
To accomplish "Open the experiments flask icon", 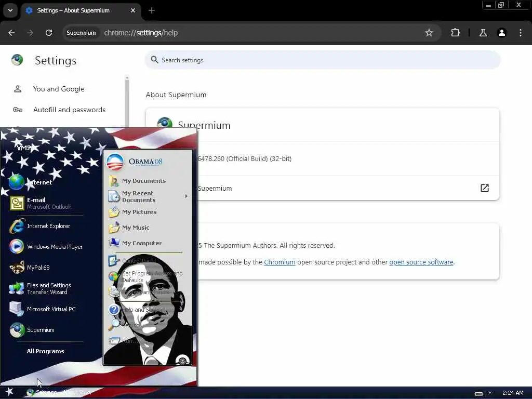I will click(483, 33).
